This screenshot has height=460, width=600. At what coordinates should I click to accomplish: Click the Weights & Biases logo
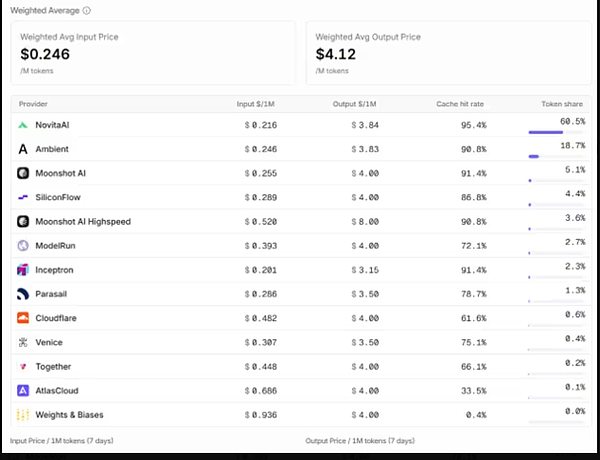click(23, 414)
